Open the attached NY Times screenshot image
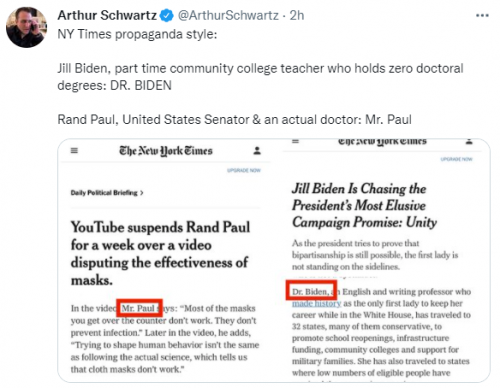500x388 pixels. [x=274, y=260]
